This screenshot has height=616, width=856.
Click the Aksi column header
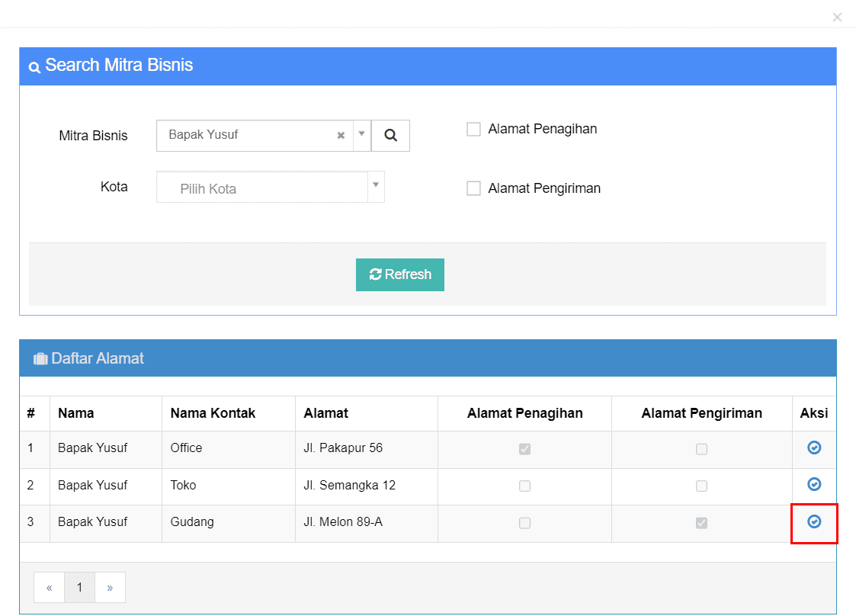814,413
